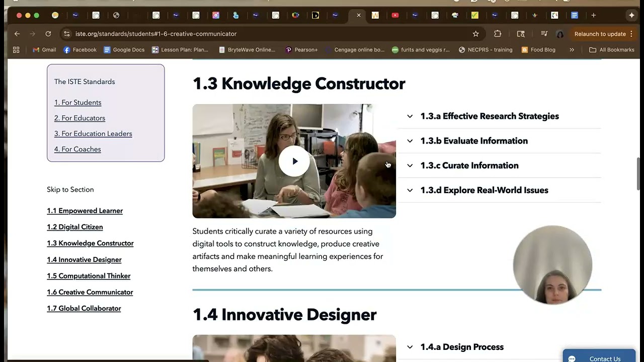
Task: Skip to 1.2 Digital Citizen section
Action: [74, 227]
